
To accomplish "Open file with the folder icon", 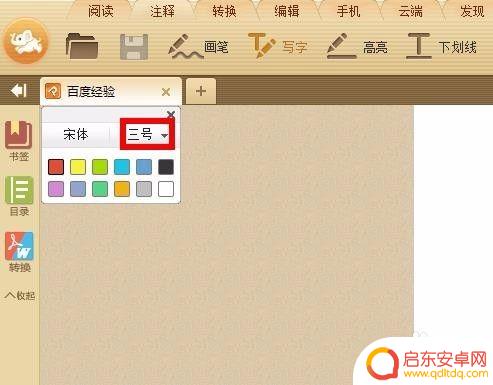I will 82,46.
